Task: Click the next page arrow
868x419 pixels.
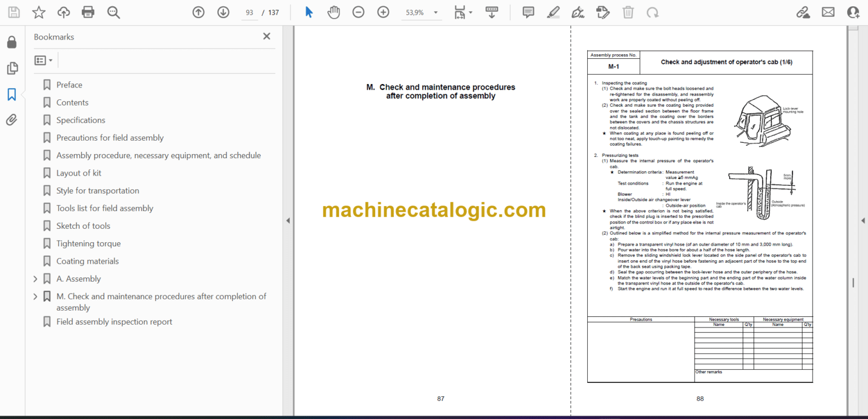Action: pos(223,11)
